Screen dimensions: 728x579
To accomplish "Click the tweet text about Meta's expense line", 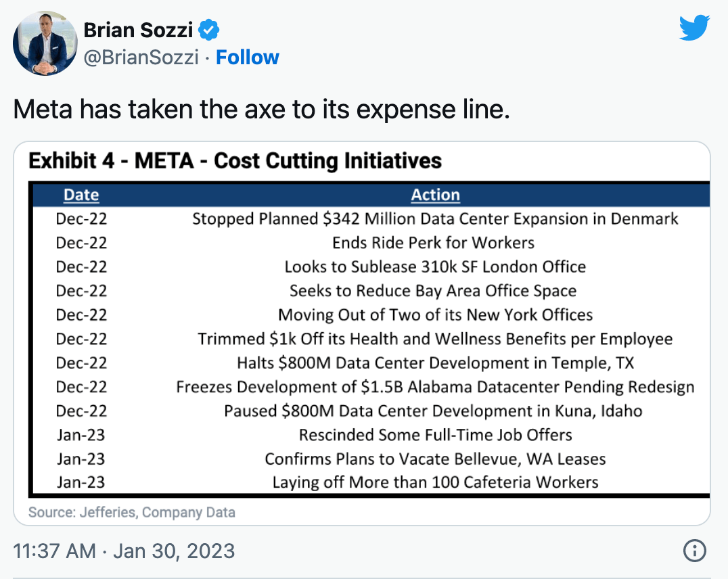I will coord(261,110).
